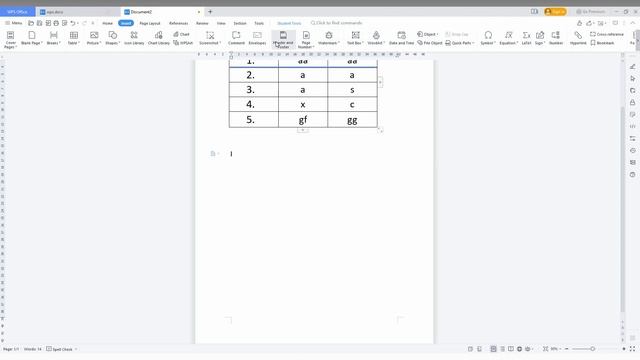The image size is (640, 360).
Task: Add a Comment
Action: [x=236, y=38]
